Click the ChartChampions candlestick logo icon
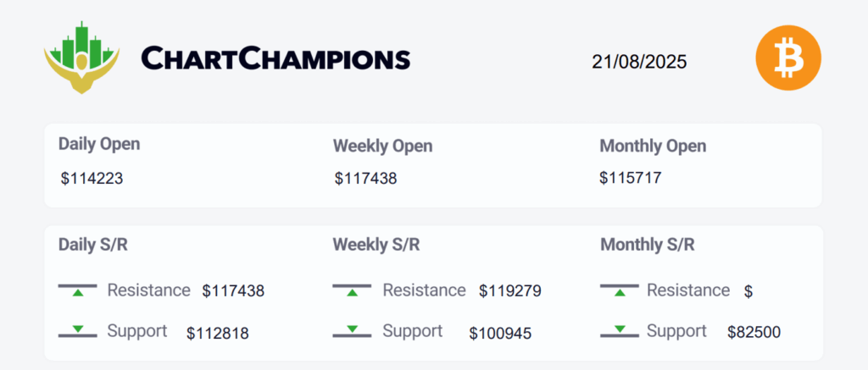The height and width of the screenshot is (370, 868). click(x=81, y=58)
